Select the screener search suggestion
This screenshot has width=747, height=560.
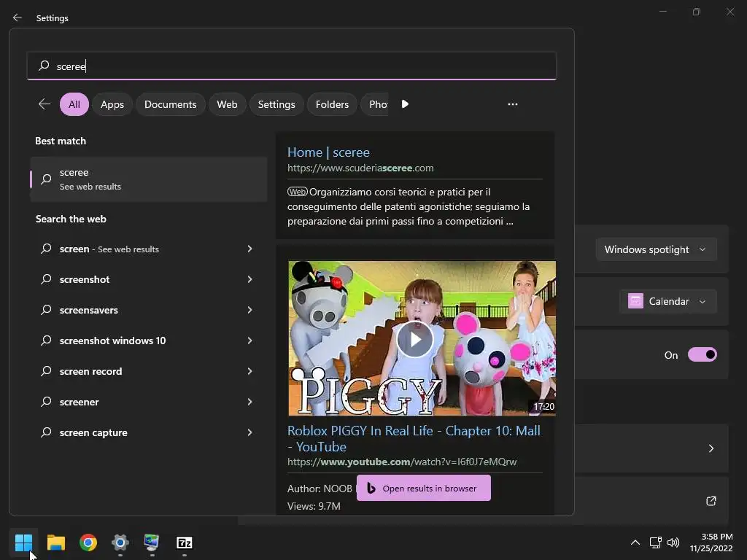(79, 402)
